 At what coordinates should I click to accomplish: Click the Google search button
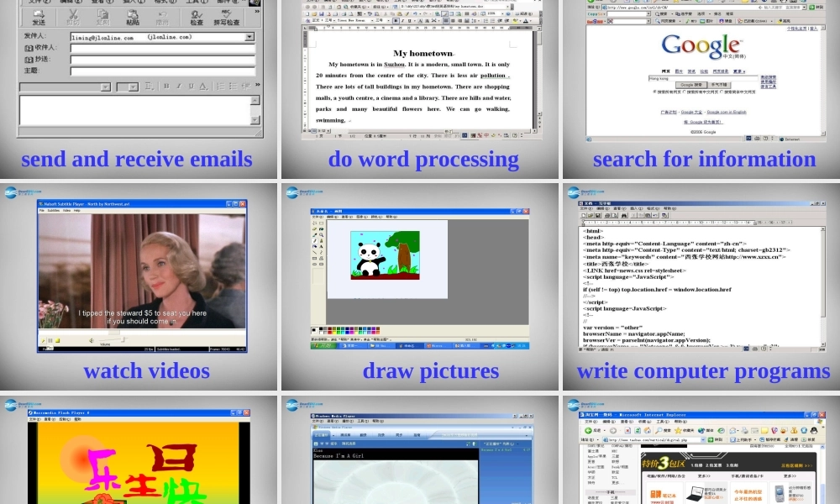point(690,85)
